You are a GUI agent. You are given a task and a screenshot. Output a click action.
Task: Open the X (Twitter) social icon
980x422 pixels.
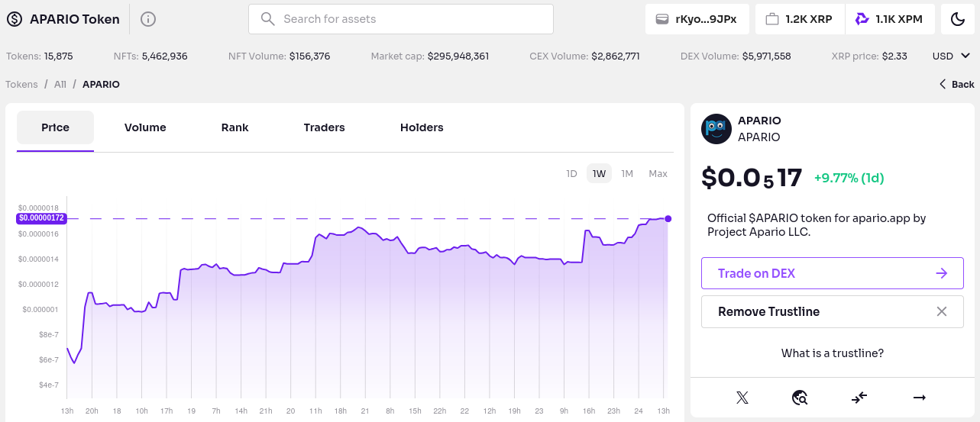click(742, 398)
